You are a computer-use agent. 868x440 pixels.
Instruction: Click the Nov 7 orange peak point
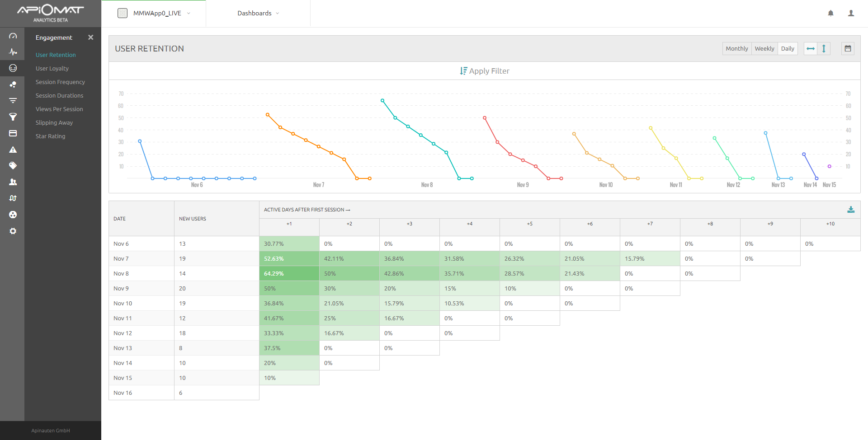tap(268, 115)
